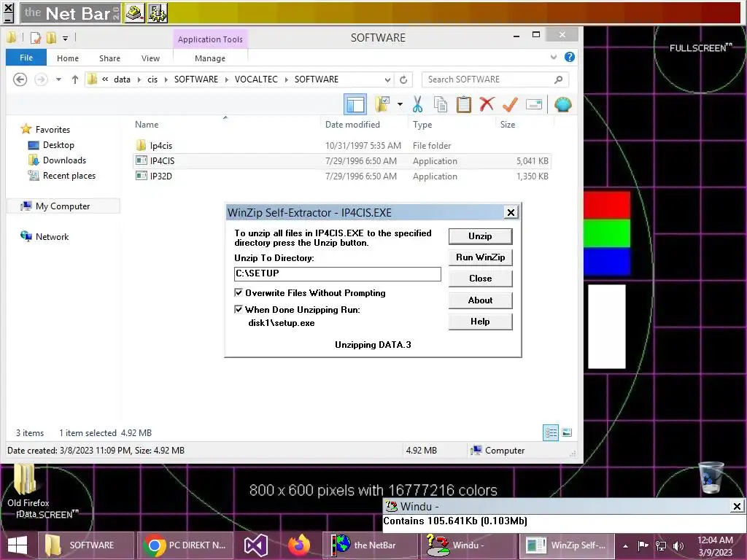This screenshot has width=747, height=560.
Task: Click the search magnifier icon
Action: [x=558, y=79]
